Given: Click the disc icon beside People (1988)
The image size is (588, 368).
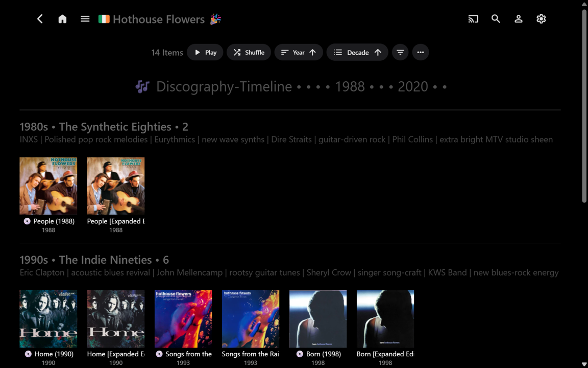Looking at the screenshot, I should [x=27, y=221].
